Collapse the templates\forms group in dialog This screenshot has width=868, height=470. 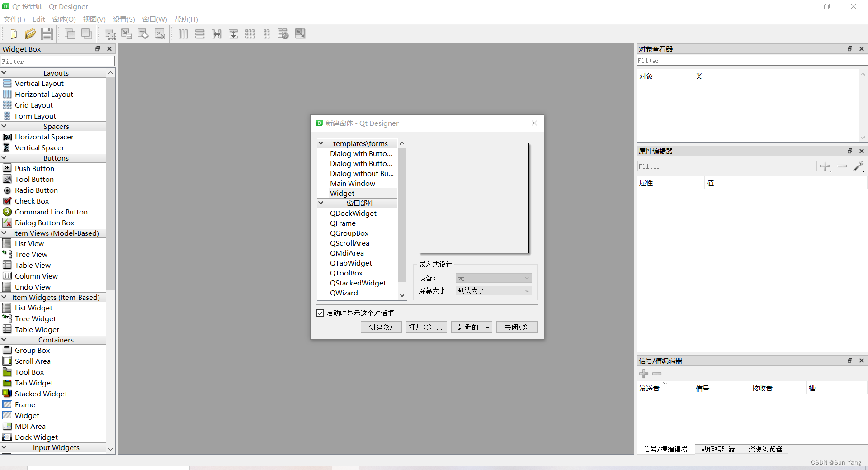point(321,143)
